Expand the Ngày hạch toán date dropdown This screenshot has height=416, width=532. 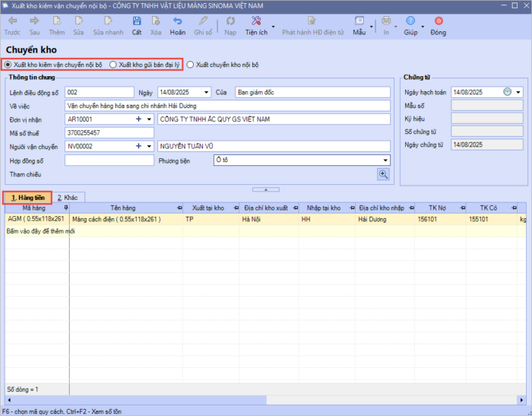click(518, 92)
